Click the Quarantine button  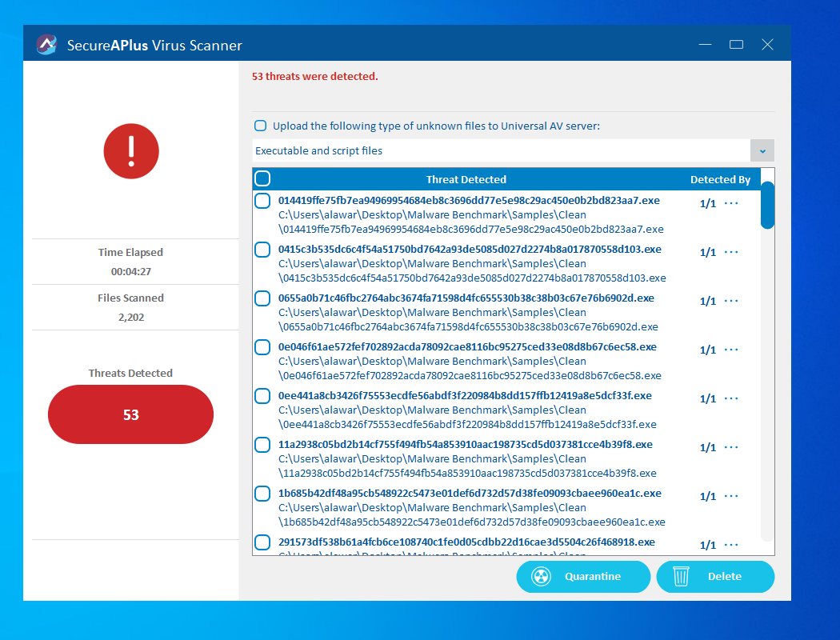pyautogui.click(x=583, y=576)
